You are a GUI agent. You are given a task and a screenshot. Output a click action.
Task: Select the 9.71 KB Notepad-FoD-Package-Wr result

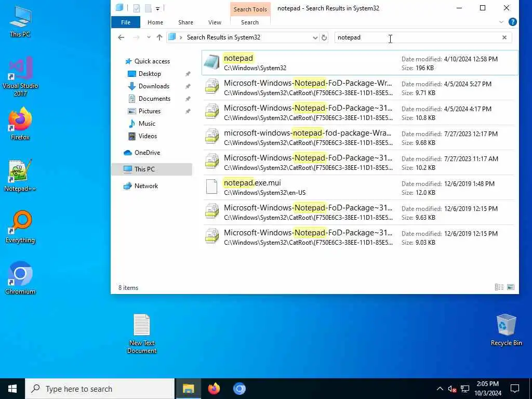(360, 88)
